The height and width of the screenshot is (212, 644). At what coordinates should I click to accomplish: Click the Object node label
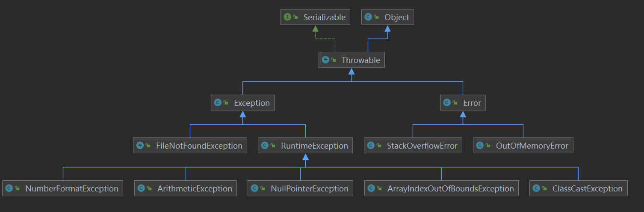pos(397,17)
